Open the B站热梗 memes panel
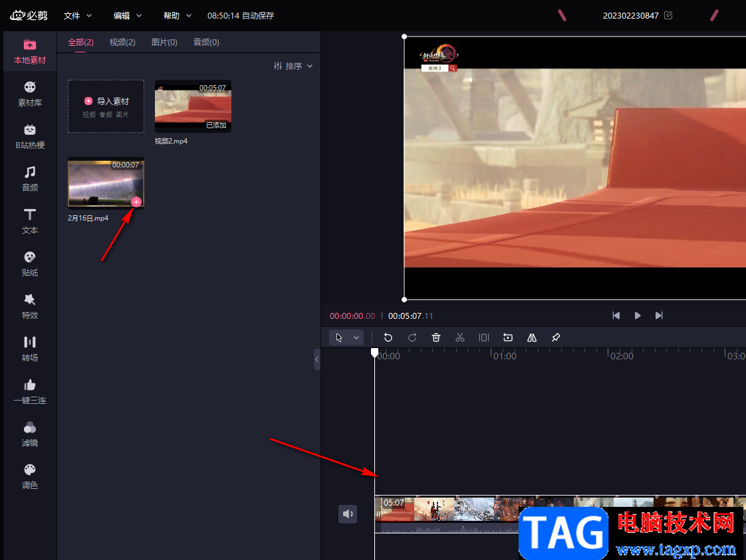The image size is (746, 560). [x=29, y=137]
